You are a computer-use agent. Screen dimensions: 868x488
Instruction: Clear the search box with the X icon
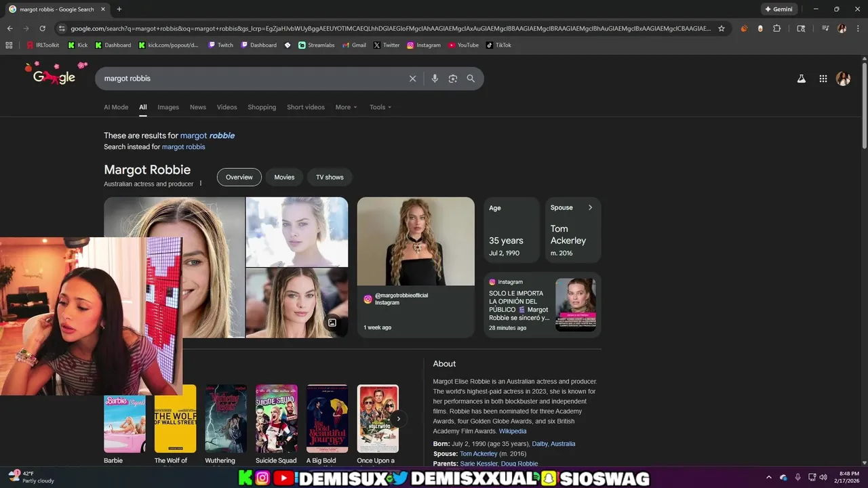(412, 79)
